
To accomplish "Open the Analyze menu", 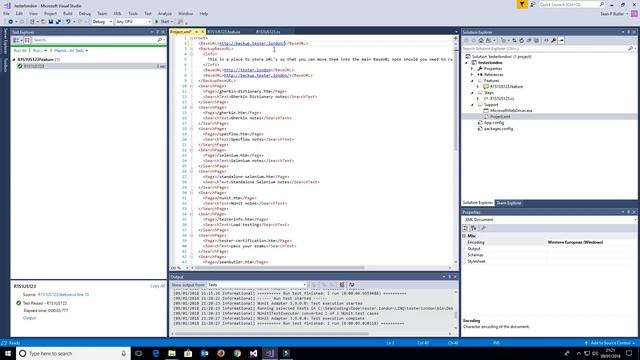I will (x=165, y=13).
